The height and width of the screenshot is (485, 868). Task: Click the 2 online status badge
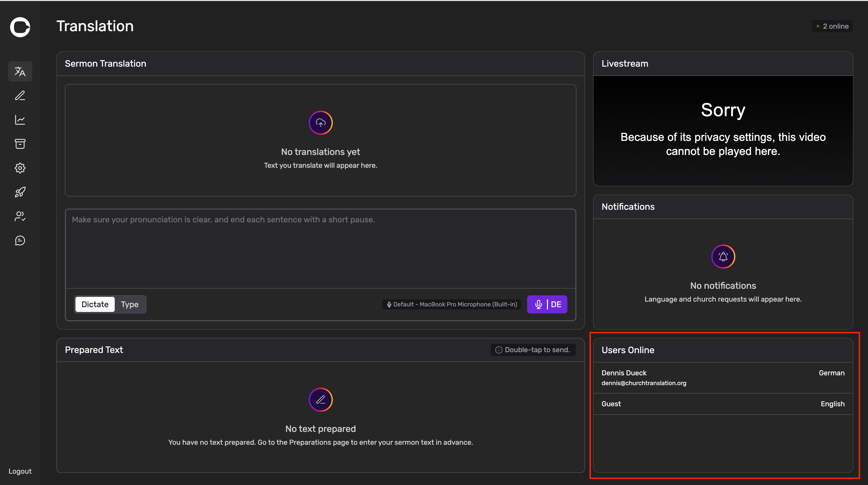pos(832,26)
